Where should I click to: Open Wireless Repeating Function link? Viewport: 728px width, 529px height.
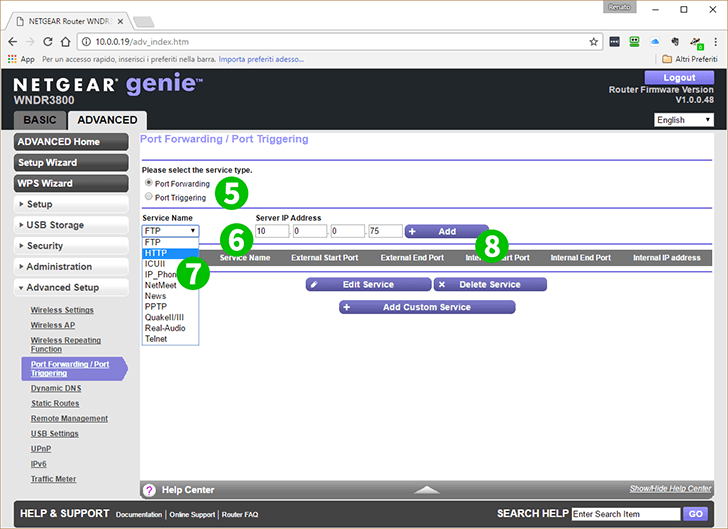(65, 345)
